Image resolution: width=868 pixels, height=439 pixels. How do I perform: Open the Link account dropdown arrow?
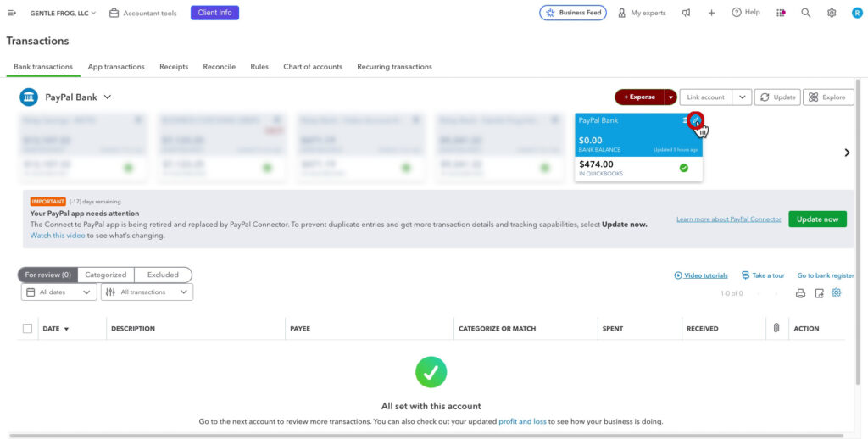pos(742,97)
